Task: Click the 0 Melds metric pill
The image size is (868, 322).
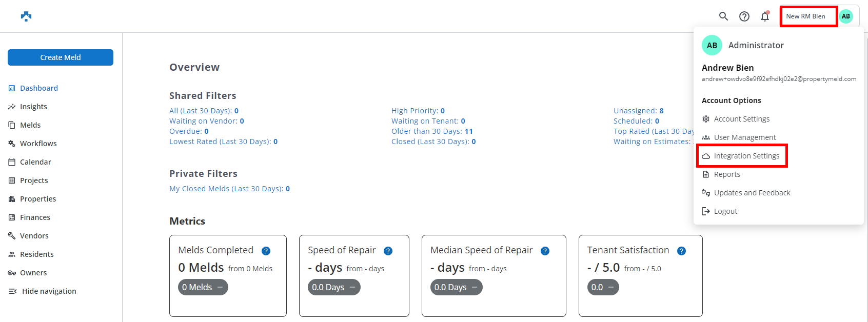Action: pyautogui.click(x=203, y=287)
